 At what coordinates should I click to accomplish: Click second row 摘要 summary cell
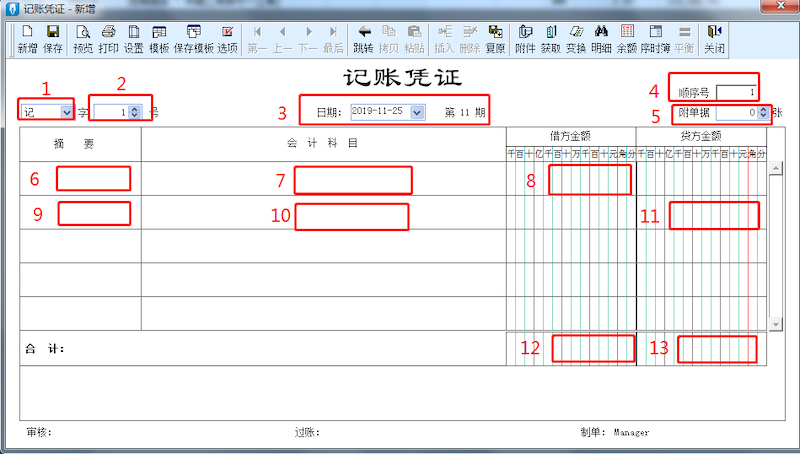pos(81,213)
